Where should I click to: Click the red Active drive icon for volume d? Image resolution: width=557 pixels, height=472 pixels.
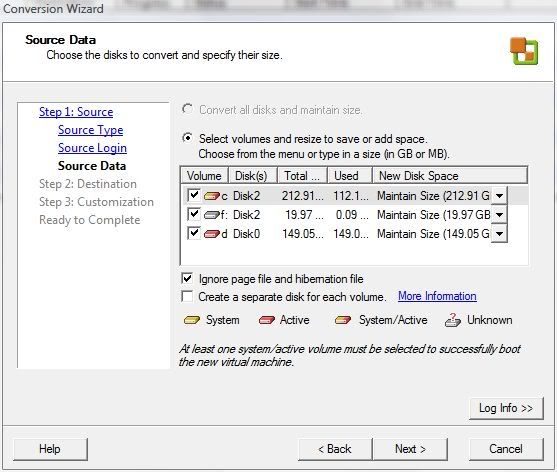click(212, 234)
